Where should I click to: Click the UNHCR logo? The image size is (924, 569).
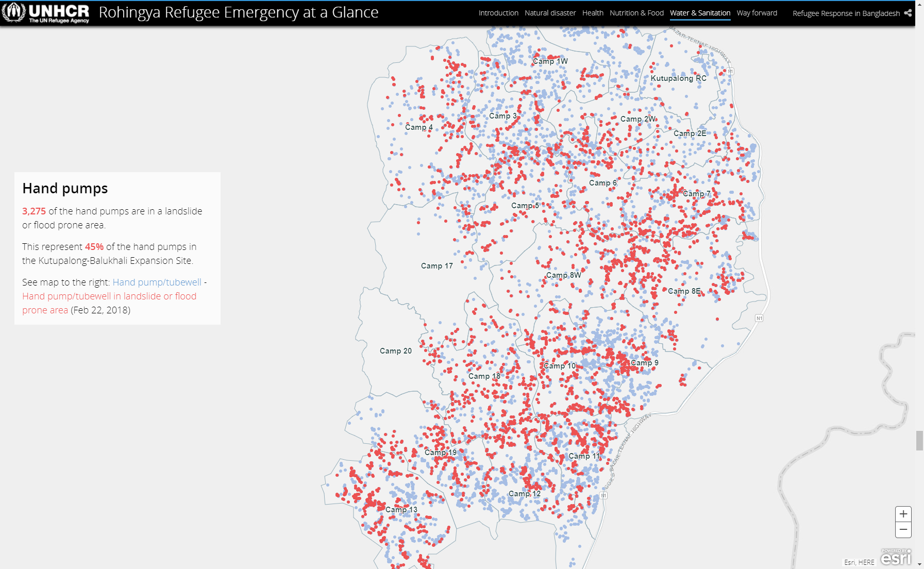pos(46,13)
